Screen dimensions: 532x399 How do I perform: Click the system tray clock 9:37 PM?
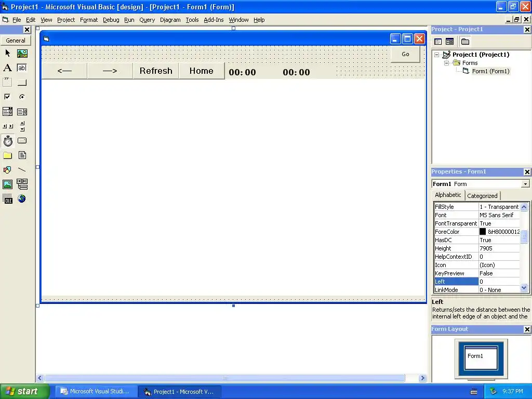pos(513,392)
